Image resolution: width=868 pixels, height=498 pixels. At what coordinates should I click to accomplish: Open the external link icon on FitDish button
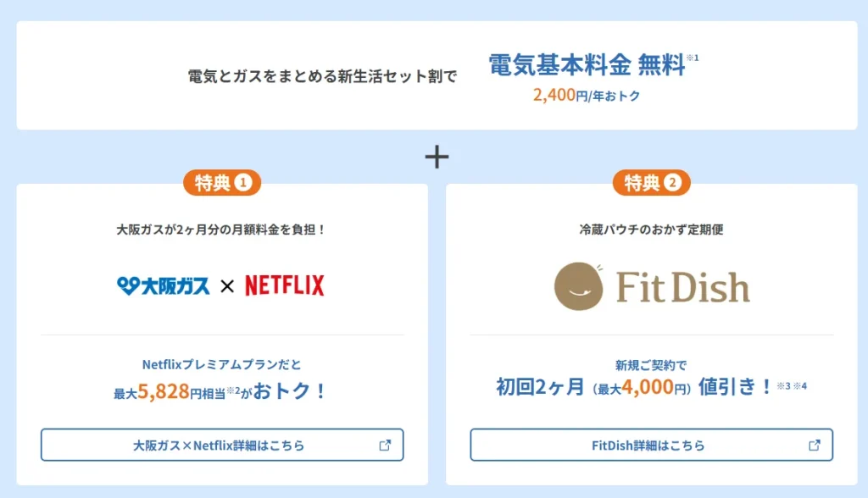coord(815,444)
